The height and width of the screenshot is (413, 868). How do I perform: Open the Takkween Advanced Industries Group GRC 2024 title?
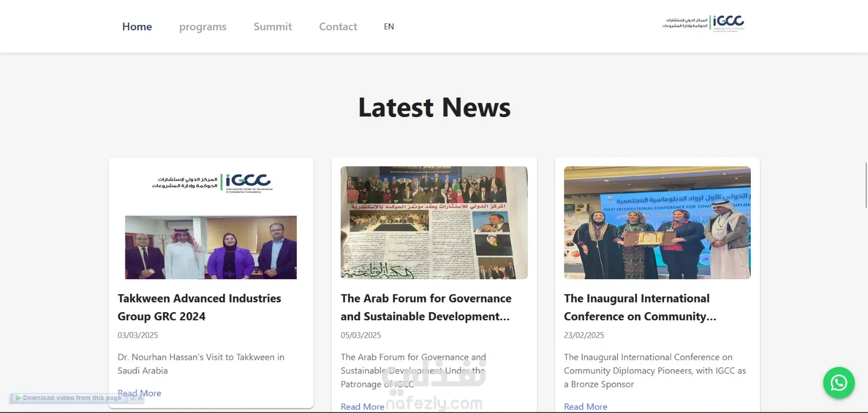(x=199, y=307)
